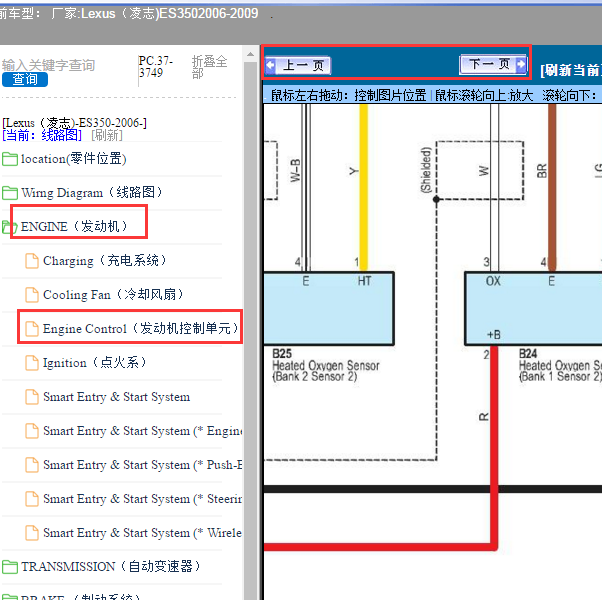
Task: Click the PC.37-3749 text
Action: 155,67
